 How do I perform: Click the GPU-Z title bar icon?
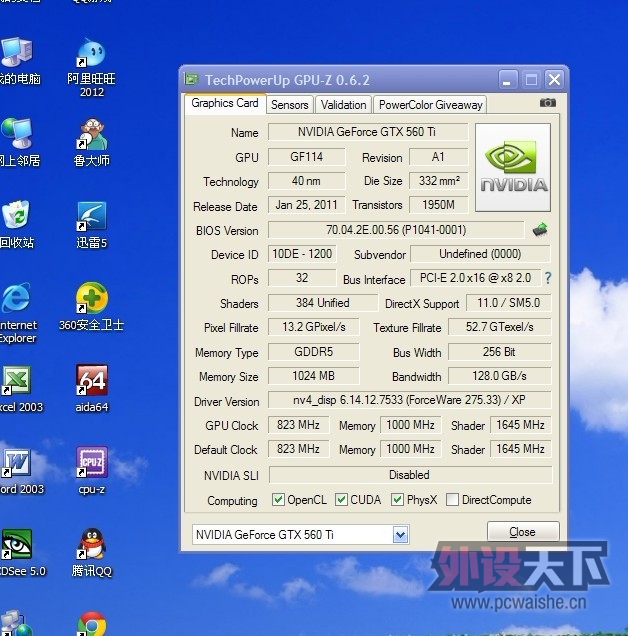pos(191,79)
